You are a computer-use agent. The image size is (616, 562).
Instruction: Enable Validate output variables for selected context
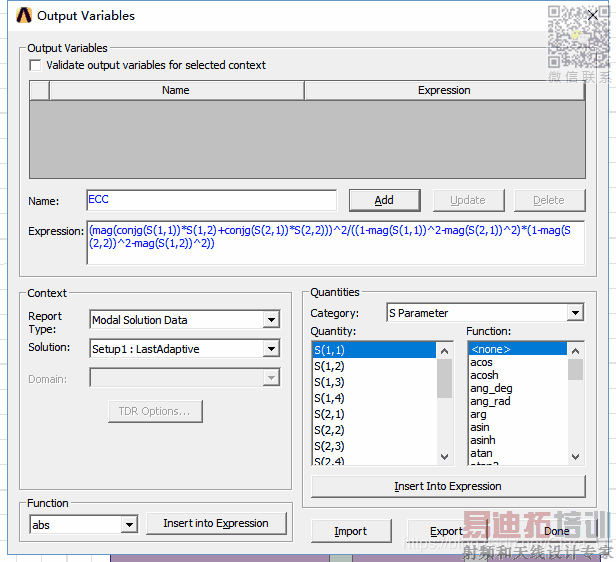click(35, 65)
